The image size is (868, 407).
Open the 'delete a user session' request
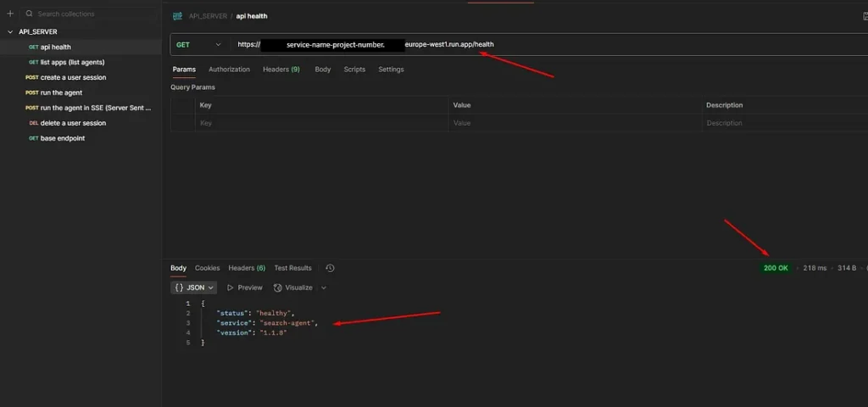tap(73, 123)
